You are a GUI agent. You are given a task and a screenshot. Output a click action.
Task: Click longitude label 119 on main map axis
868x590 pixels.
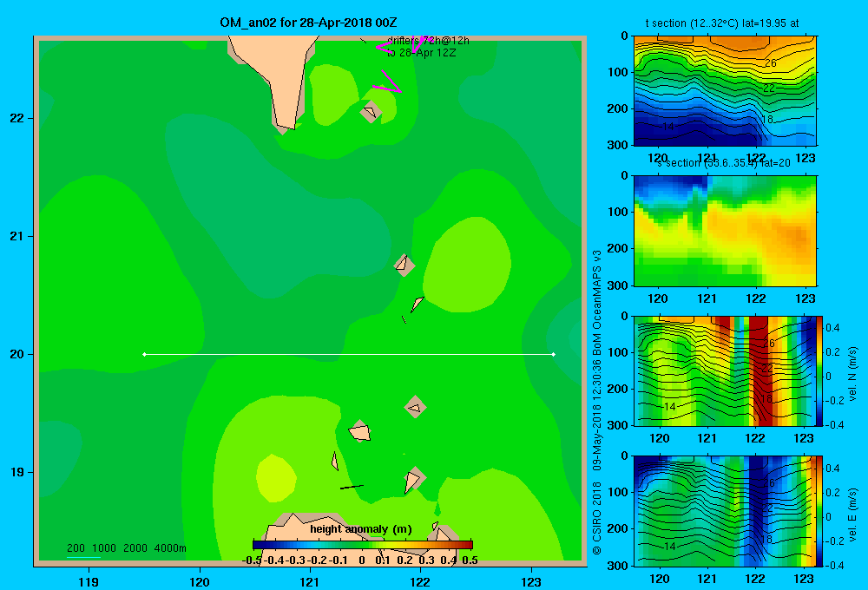[x=89, y=581]
